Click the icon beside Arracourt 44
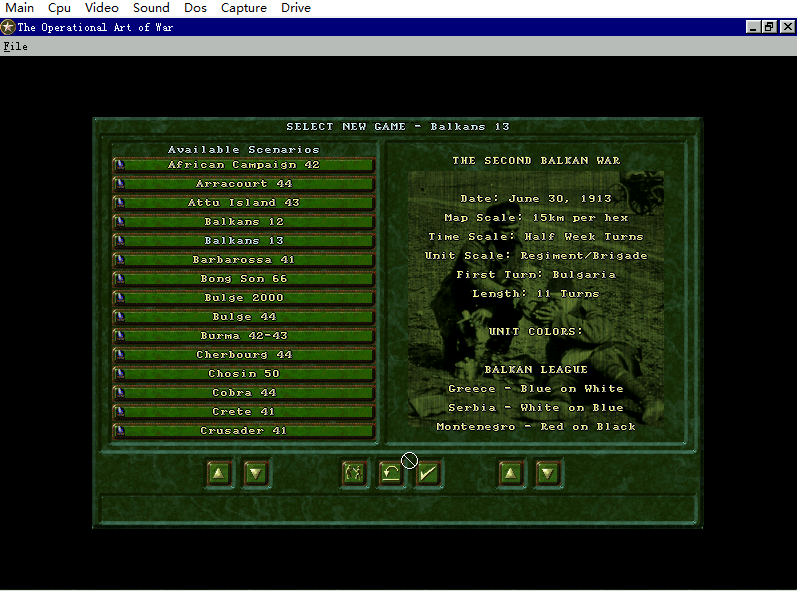 120,183
